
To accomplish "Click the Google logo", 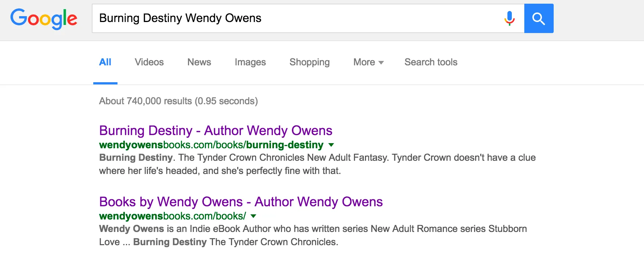I will click(44, 18).
